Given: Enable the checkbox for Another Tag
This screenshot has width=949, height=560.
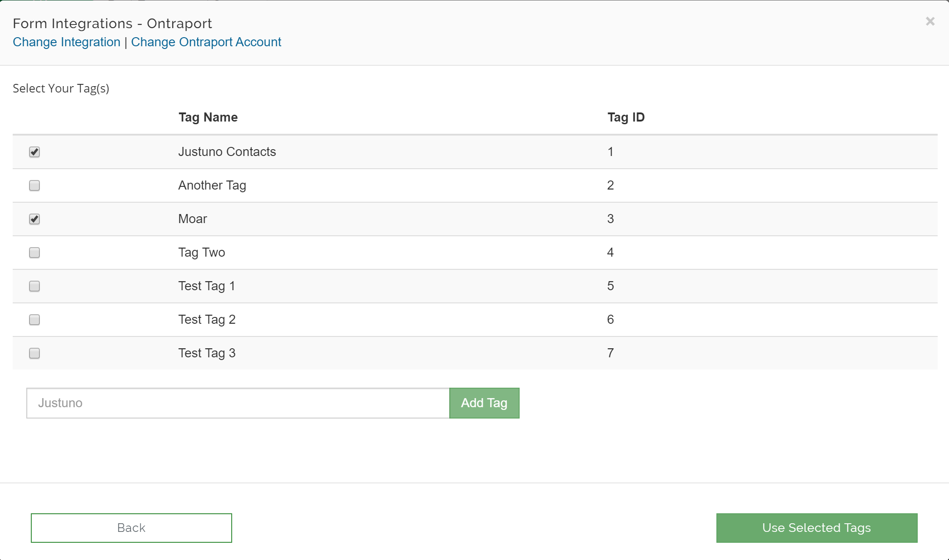Looking at the screenshot, I should (x=34, y=185).
